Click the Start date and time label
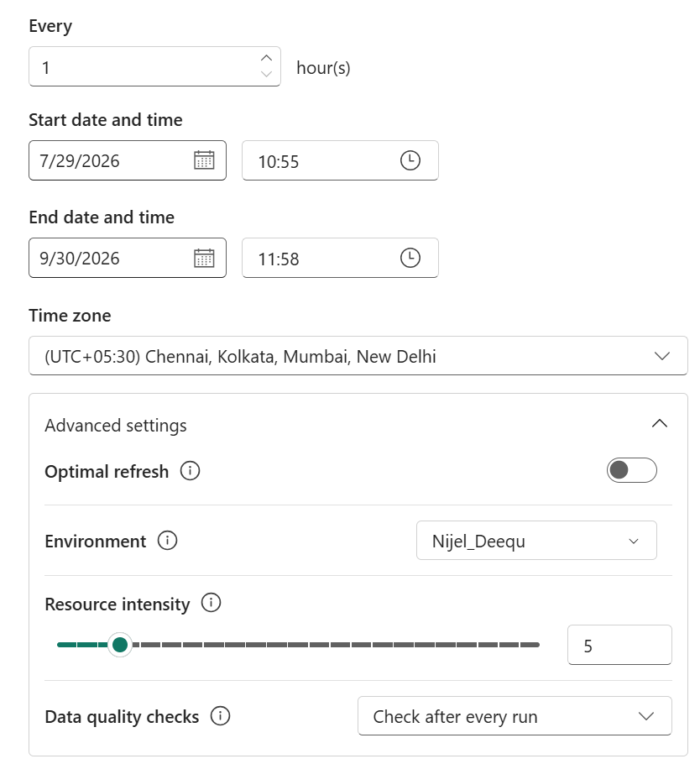Screen dimensions: 700x764 [x=106, y=120]
